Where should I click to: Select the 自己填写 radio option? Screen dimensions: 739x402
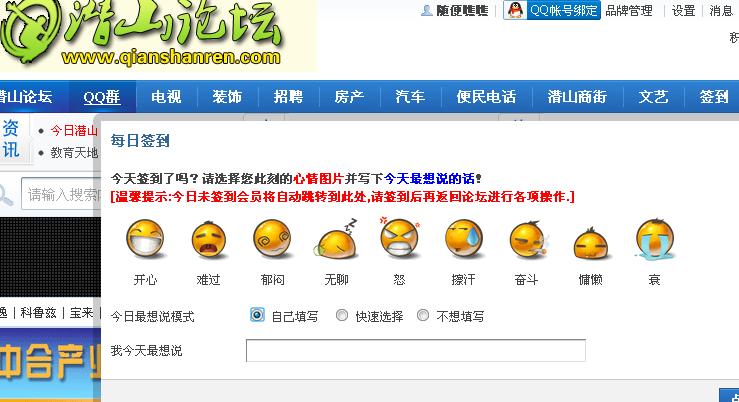[x=257, y=315]
